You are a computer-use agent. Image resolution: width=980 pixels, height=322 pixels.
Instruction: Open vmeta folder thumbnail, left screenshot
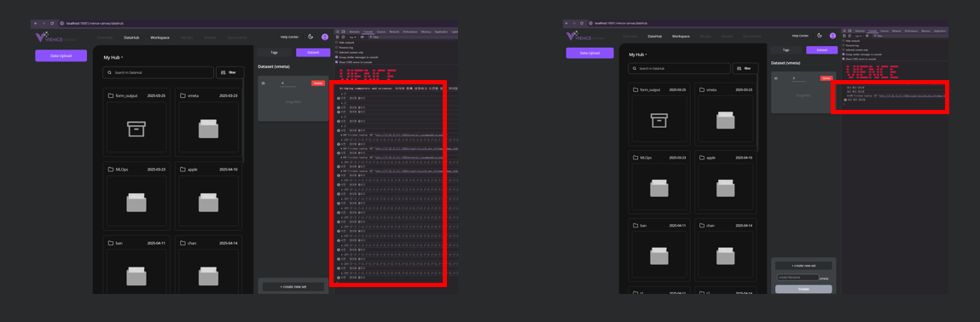tap(208, 129)
